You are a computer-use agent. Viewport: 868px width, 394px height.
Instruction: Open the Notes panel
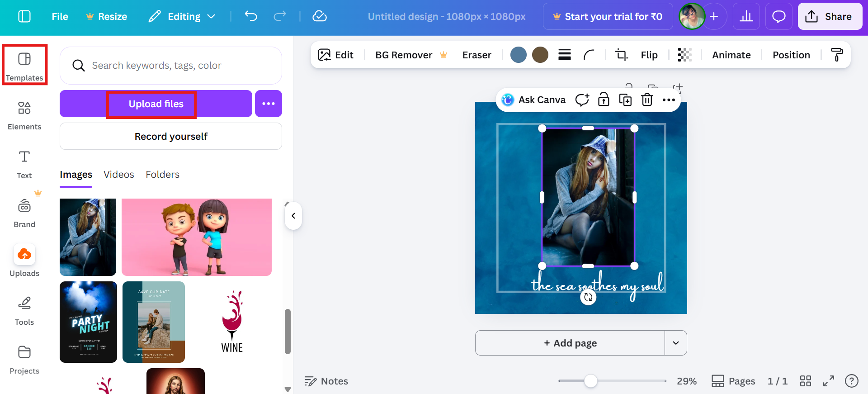tap(326, 381)
